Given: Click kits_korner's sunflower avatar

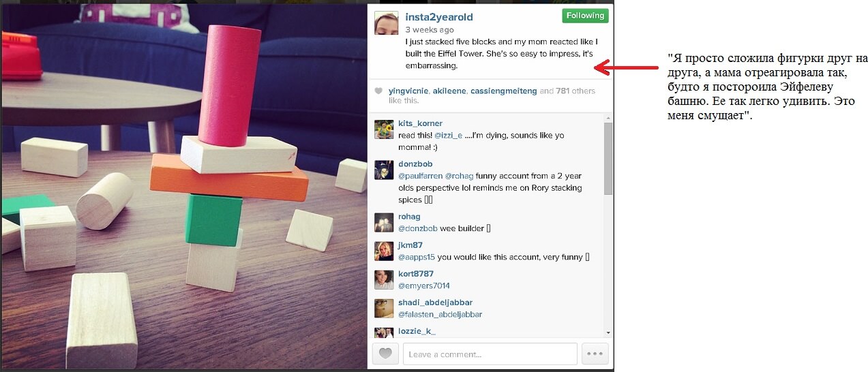Looking at the screenshot, I should click(384, 129).
